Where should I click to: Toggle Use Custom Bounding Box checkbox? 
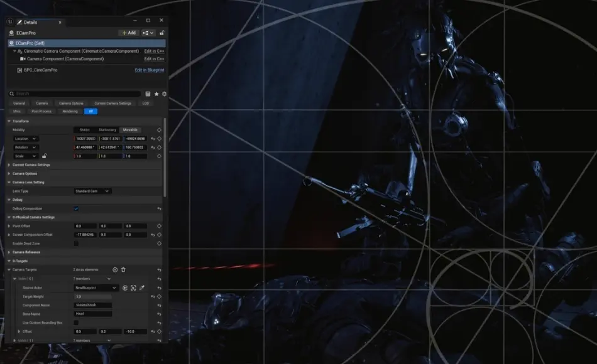[76, 323]
